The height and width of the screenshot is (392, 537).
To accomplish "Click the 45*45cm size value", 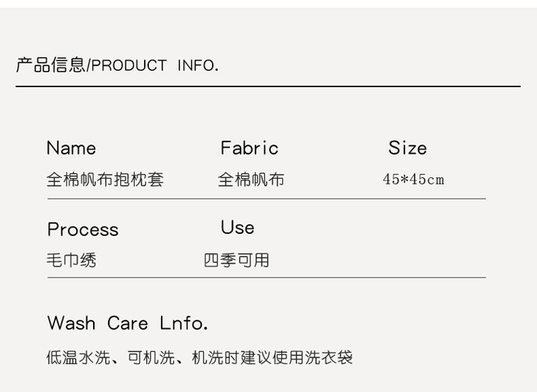I will tap(413, 180).
